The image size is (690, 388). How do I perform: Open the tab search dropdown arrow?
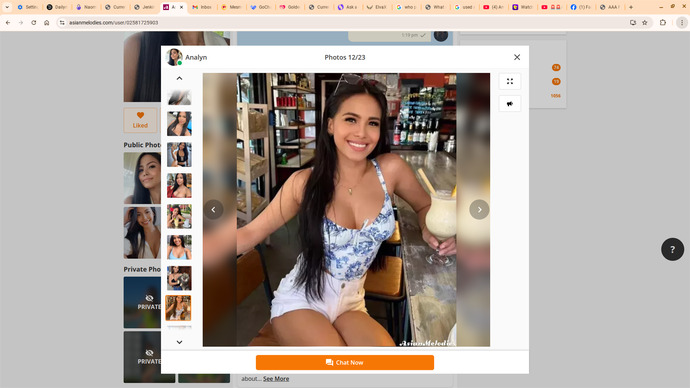point(7,7)
